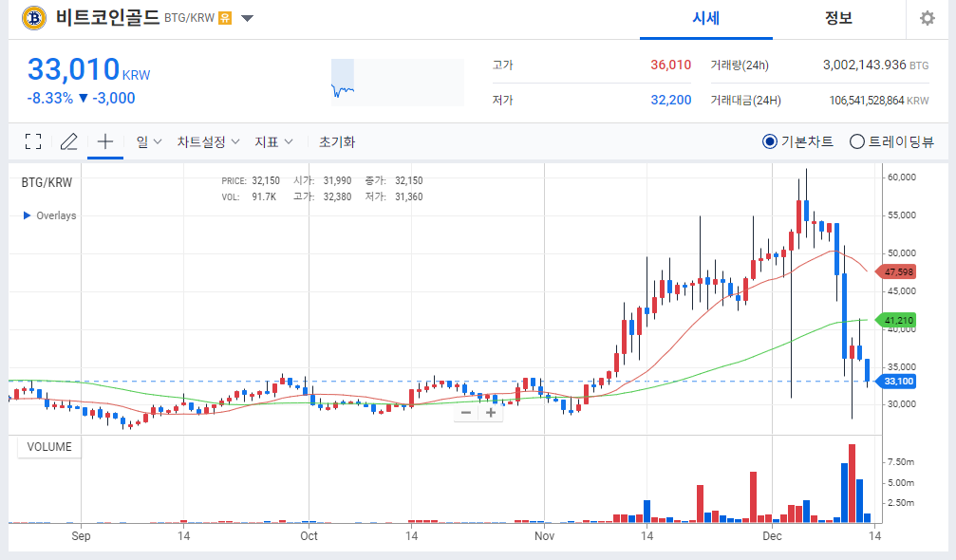Viewport: 956px width, 560px height.
Task: Click the high price 36,010 value
Action: [x=670, y=65]
